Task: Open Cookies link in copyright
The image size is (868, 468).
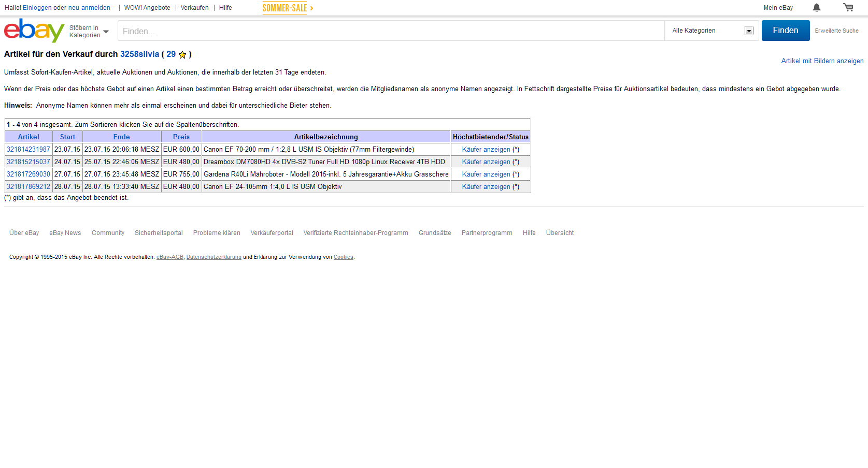Action: click(x=343, y=257)
